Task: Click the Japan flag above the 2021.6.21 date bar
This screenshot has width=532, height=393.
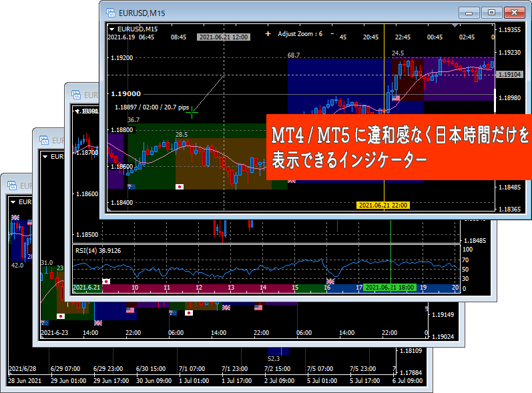Action: click(106, 281)
